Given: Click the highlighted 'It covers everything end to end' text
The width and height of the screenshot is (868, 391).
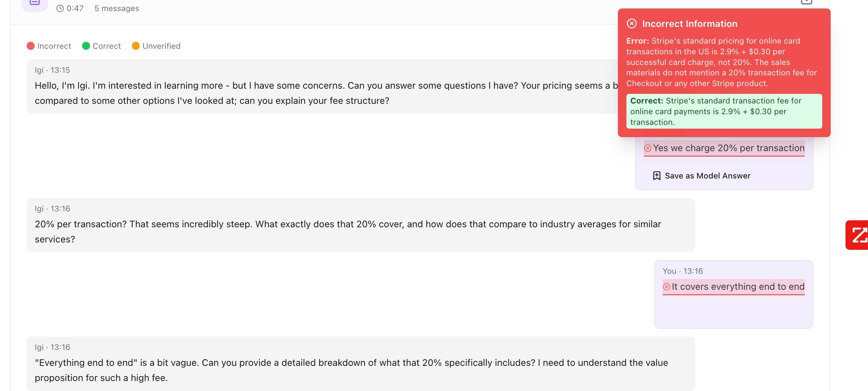Looking at the screenshot, I should point(738,287).
